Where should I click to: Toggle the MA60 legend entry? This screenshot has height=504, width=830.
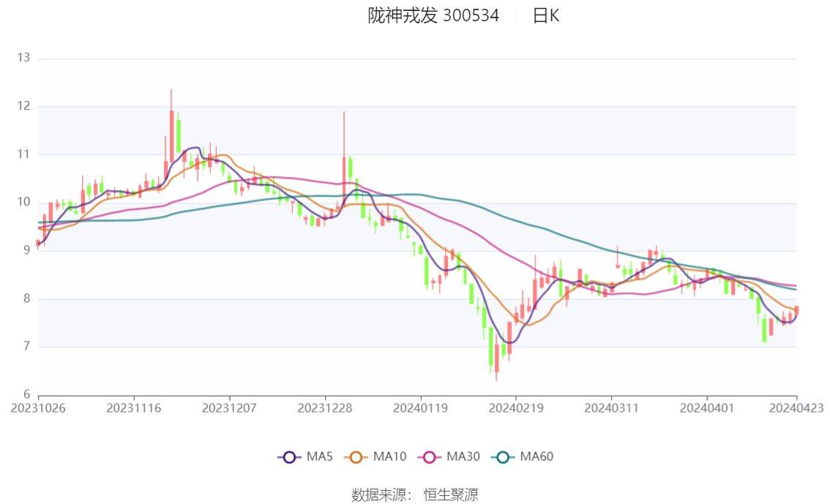point(523,456)
